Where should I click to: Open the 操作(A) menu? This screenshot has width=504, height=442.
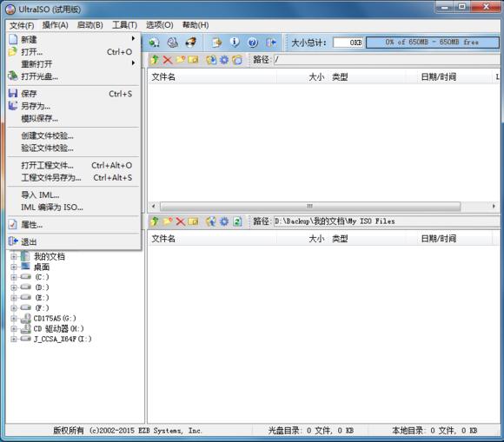56,25
